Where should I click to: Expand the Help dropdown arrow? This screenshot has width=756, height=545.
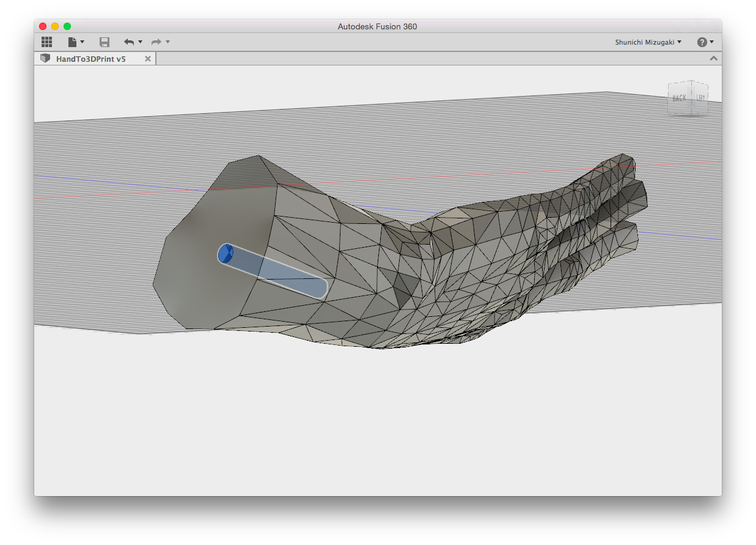point(712,42)
